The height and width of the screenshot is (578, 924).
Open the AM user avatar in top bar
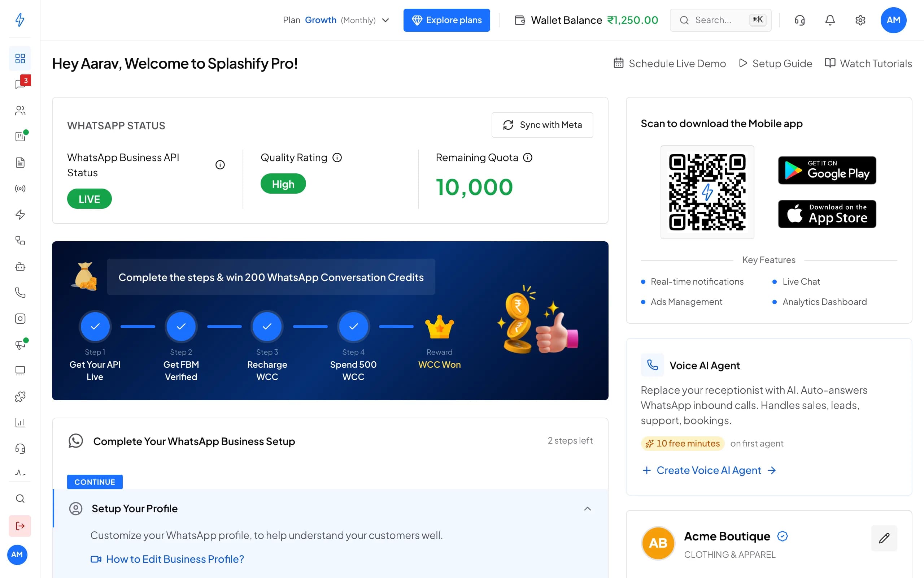[893, 20]
